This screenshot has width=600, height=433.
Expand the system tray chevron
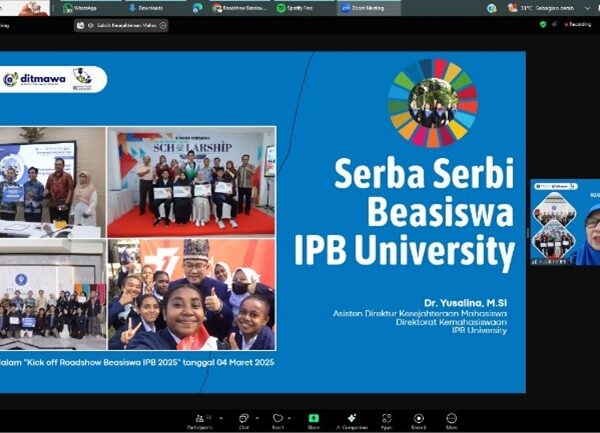click(587, 8)
